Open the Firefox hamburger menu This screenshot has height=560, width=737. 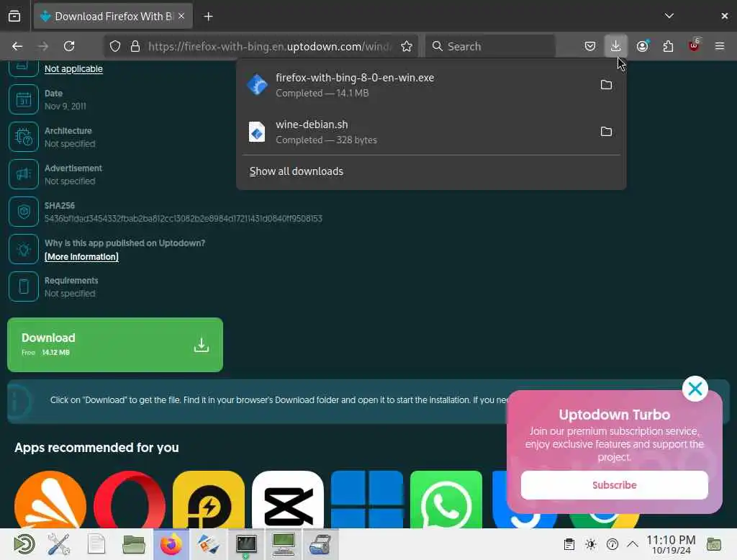[x=719, y=46]
